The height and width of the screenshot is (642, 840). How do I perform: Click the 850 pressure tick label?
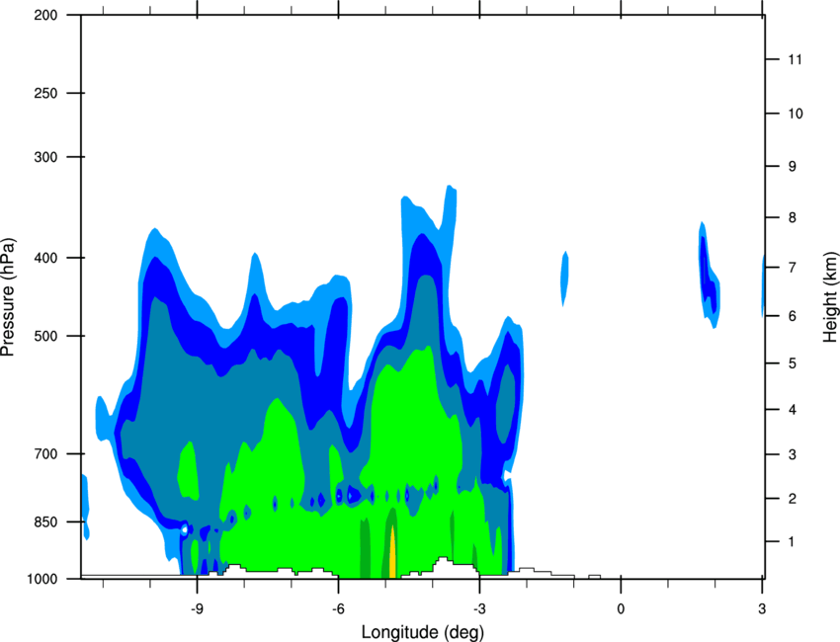45,522
